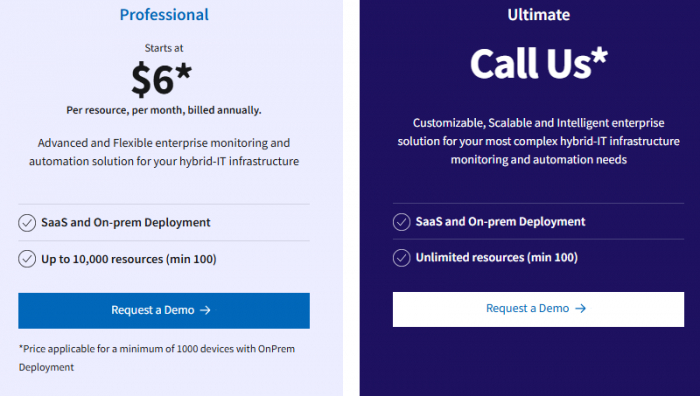Viewport: 700px width, 396px height.
Task: Click the $6* starting price
Action: coord(161,79)
